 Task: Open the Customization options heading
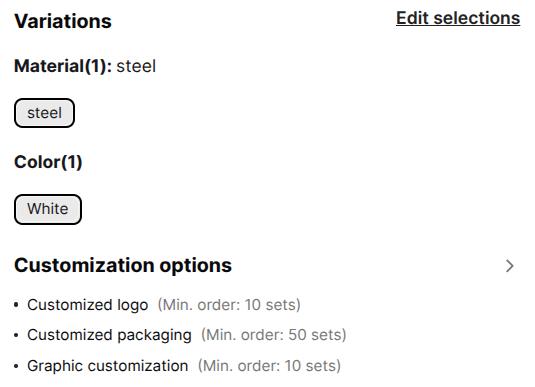coord(123,266)
